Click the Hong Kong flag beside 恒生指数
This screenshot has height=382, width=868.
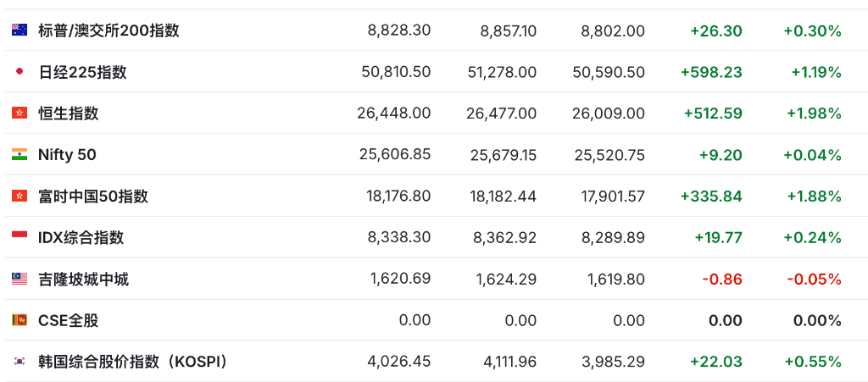(x=19, y=113)
